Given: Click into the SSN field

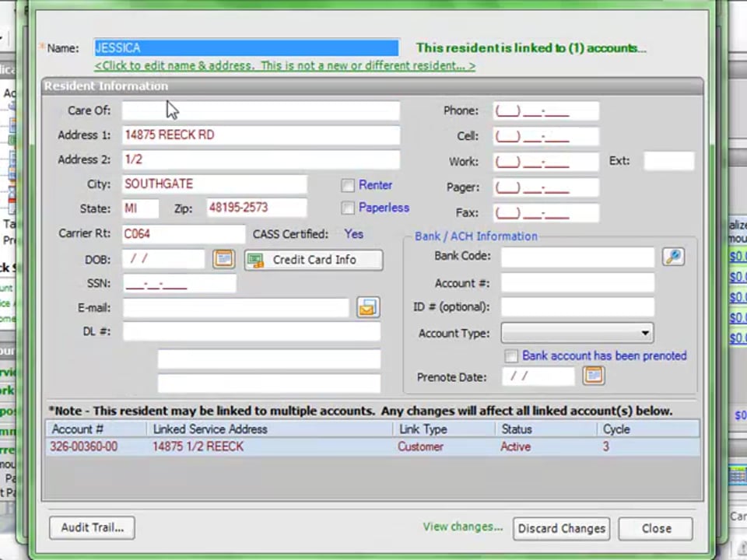Looking at the screenshot, I should point(179,283).
